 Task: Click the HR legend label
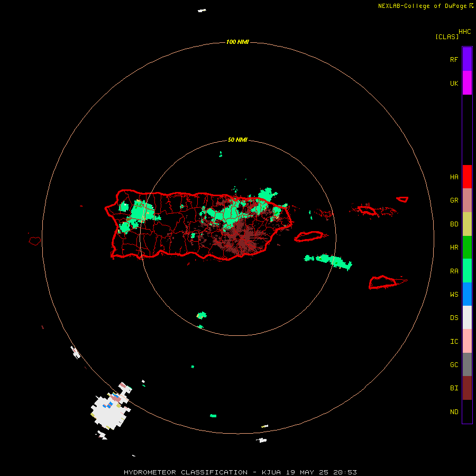coord(454,248)
